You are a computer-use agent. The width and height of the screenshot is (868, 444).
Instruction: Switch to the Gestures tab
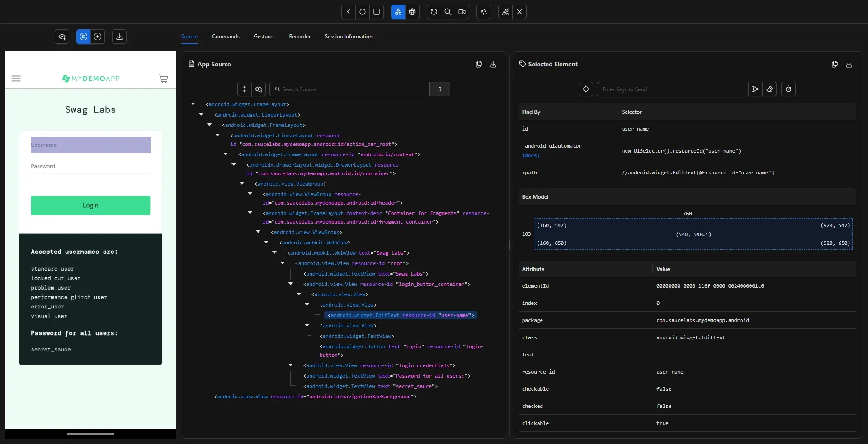(x=264, y=37)
